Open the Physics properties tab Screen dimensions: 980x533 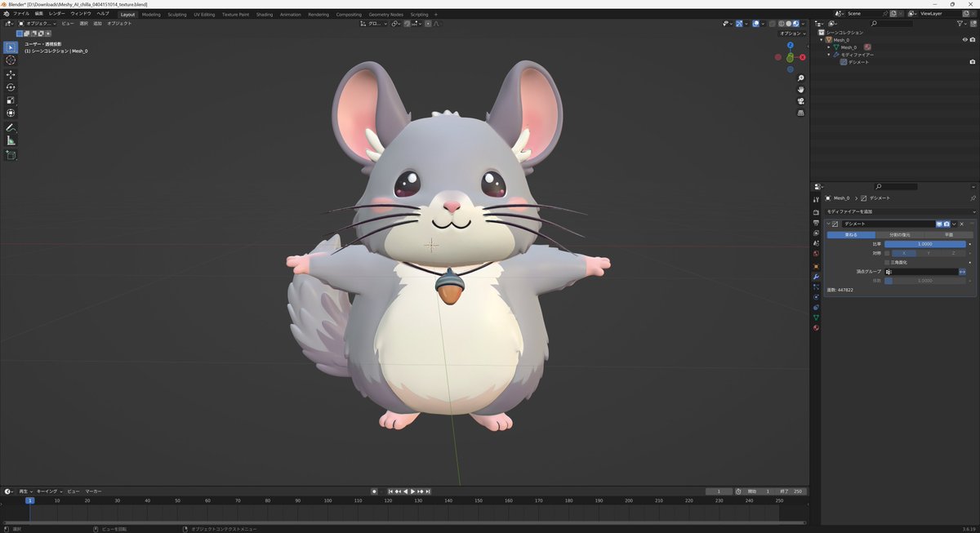[816, 297]
